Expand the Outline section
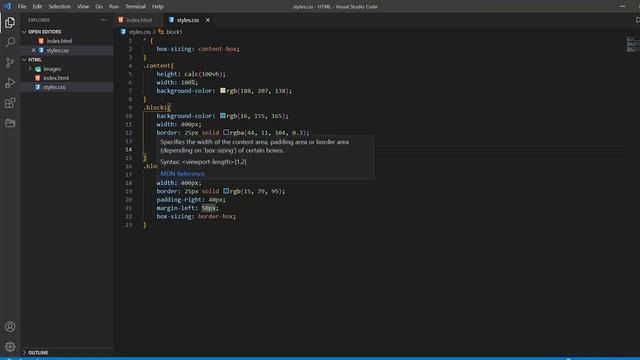Viewport: 640px width, 360px height. click(x=38, y=352)
